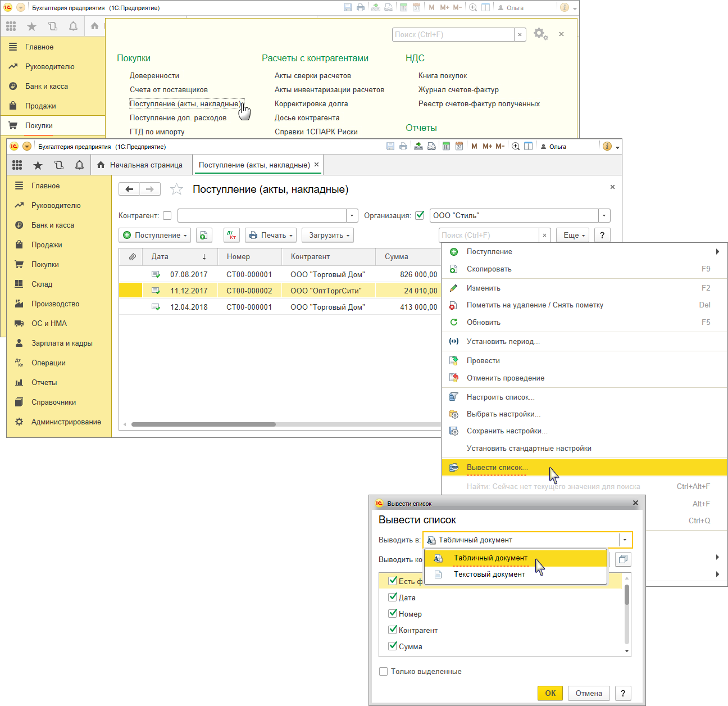Uncheck the Есть ф... column checkbox
Image resolution: width=728 pixels, height=706 pixels.
tap(393, 581)
